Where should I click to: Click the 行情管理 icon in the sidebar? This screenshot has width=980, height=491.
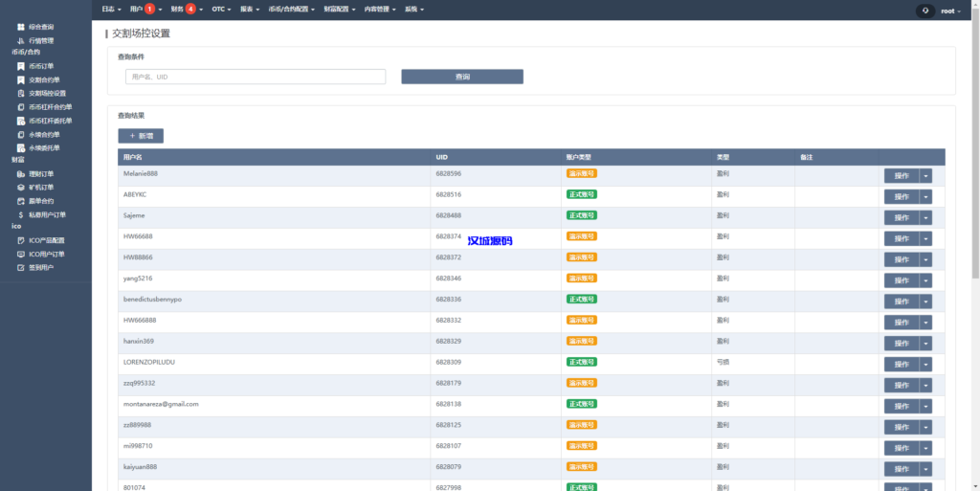[x=21, y=41]
